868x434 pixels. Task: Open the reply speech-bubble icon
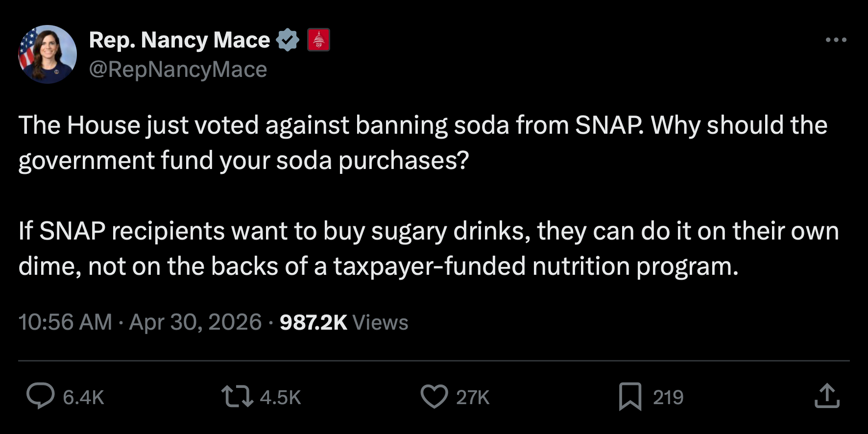40,396
